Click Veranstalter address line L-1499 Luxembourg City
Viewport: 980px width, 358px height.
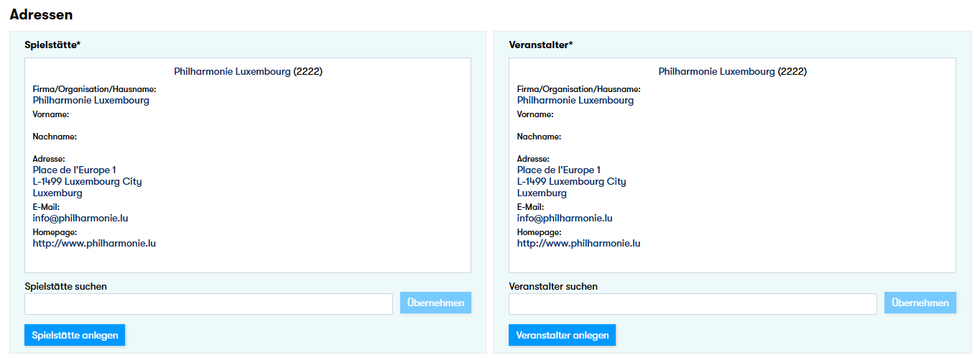tap(571, 182)
